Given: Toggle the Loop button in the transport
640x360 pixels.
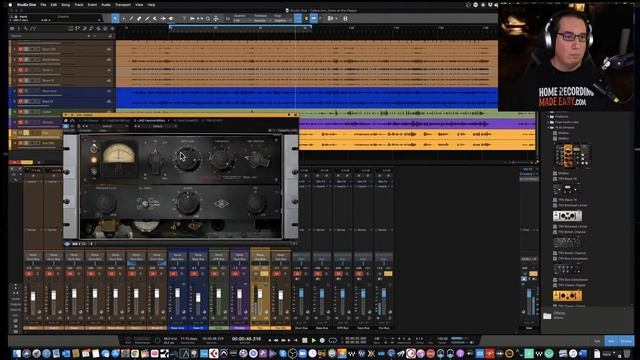Looking at the screenshot, I should click(333, 340).
